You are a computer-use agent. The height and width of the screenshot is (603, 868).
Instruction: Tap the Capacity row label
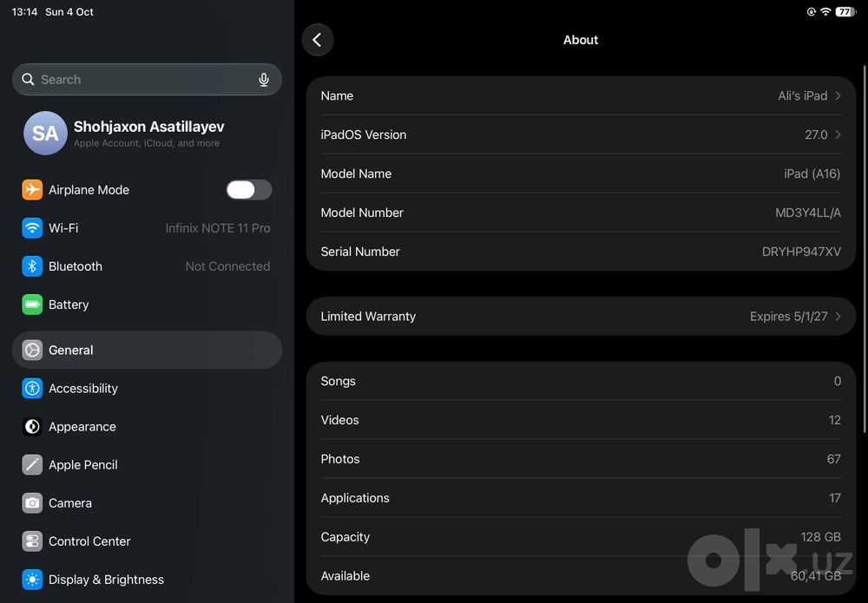click(345, 537)
